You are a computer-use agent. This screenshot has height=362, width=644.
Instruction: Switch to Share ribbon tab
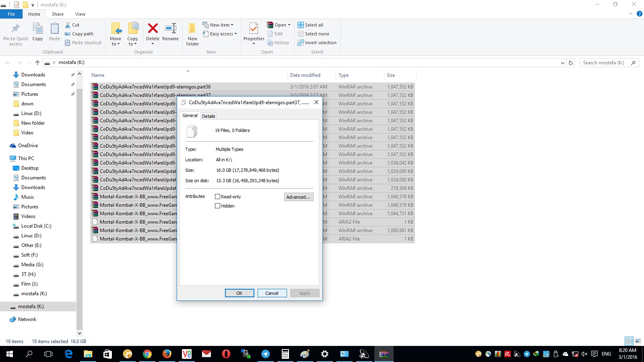58,14
